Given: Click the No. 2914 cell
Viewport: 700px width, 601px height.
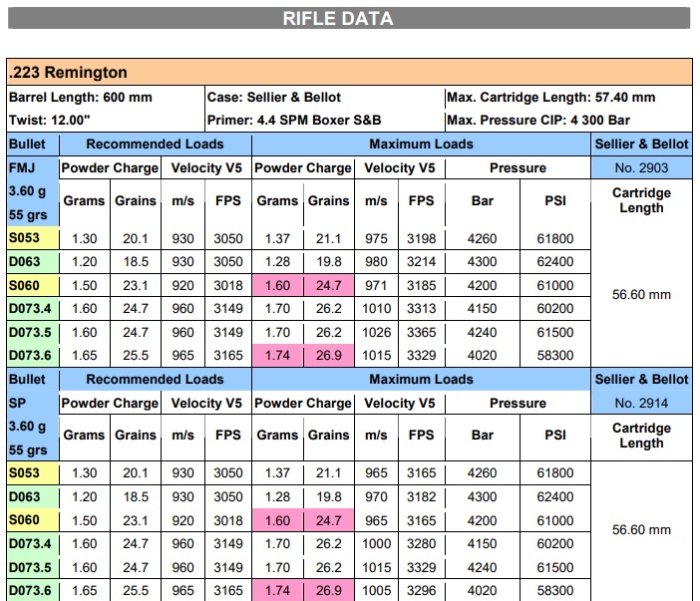Looking at the screenshot, I should (x=641, y=403).
